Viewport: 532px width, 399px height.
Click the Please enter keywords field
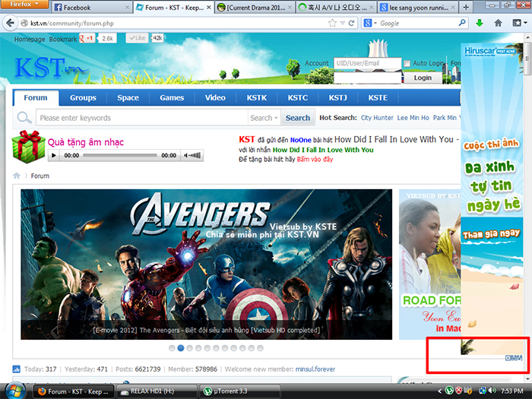click(x=142, y=118)
